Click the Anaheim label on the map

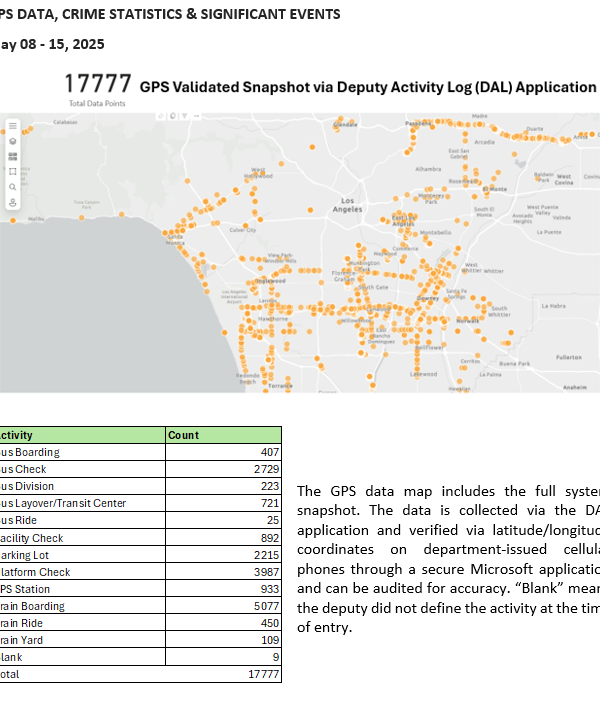574,386
